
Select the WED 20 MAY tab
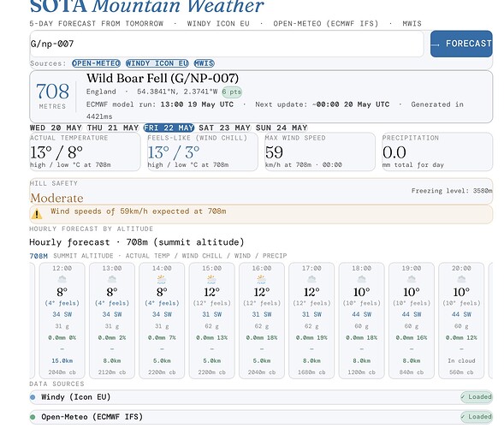56,128
